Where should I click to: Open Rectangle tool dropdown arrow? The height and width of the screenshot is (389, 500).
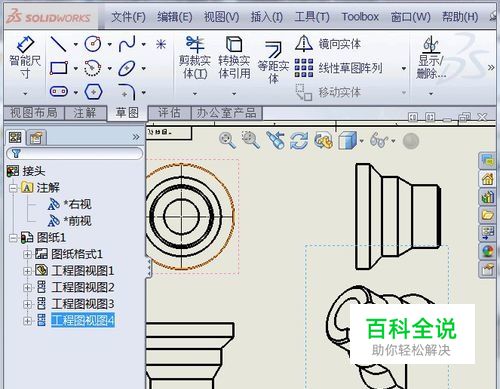coord(76,69)
